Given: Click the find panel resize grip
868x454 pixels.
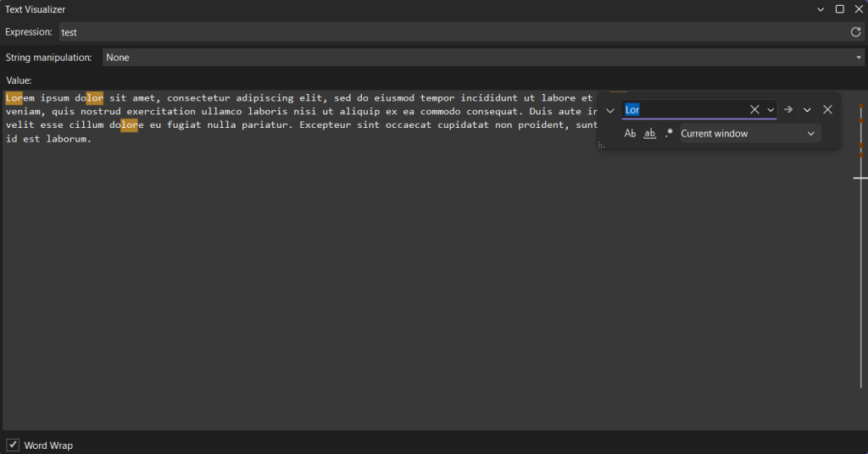Looking at the screenshot, I should (601, 146).
